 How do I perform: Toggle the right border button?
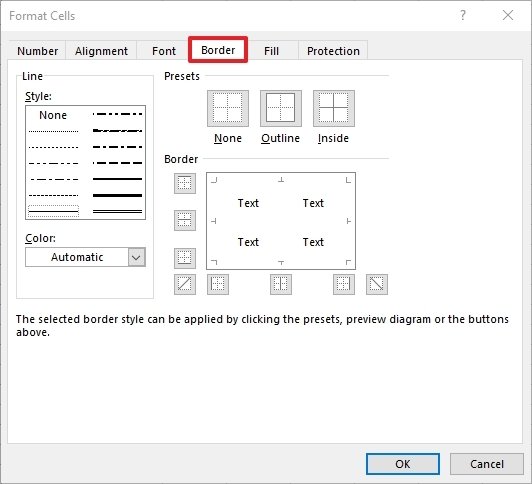tap(344, 284)
